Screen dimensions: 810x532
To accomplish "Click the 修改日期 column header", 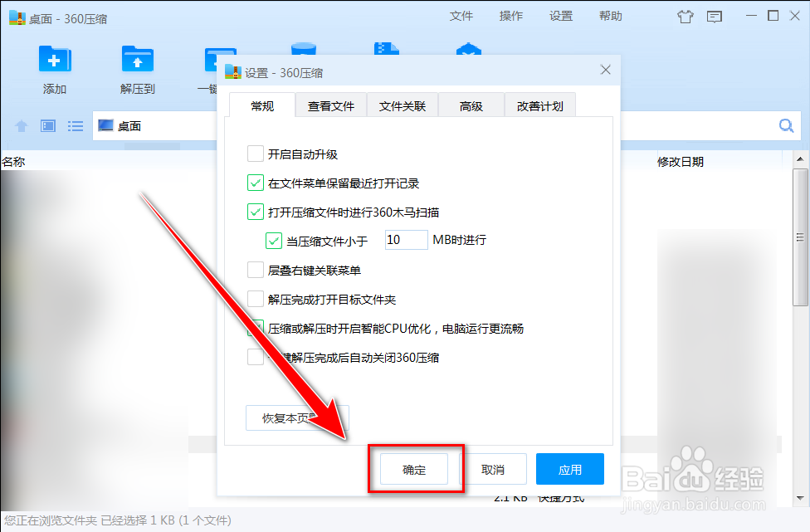I will pos(681,162).
